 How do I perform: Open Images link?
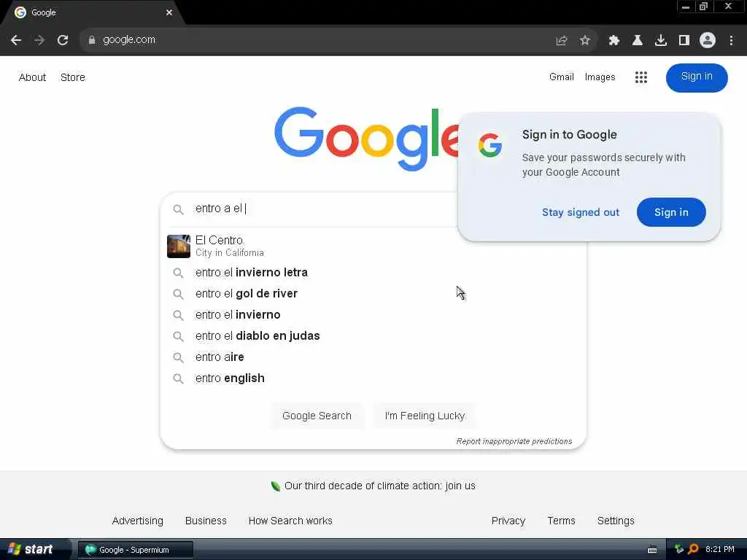pyautogui.click(x=600, y=77)
